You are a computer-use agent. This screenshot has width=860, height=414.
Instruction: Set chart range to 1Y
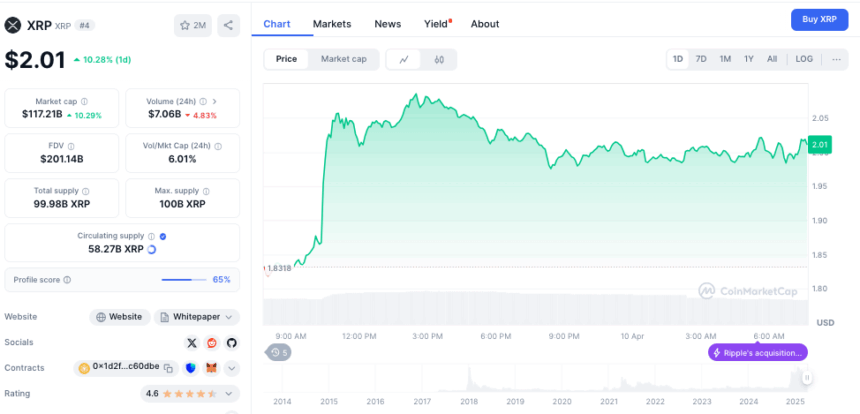pyautogui.click(x=749, y=59)
